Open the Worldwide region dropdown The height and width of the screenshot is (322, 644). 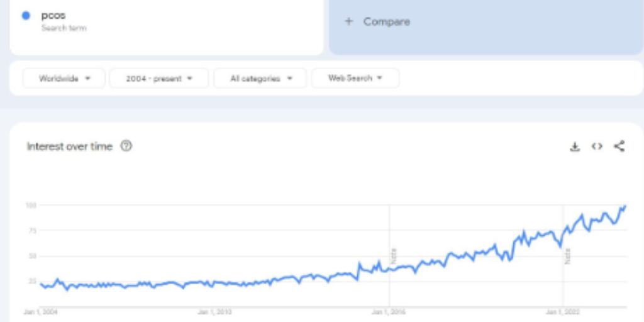coord(64,79)
